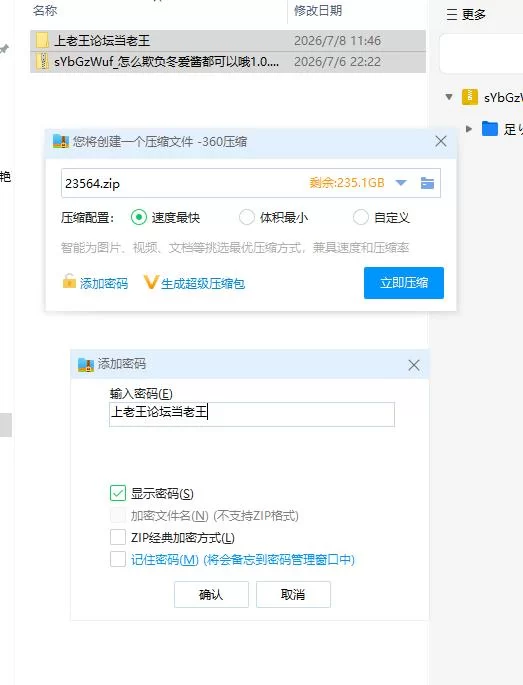This screenshot has height=685, width=523.
Task: Select 自定义 compression option
Action: coord(381,217)
